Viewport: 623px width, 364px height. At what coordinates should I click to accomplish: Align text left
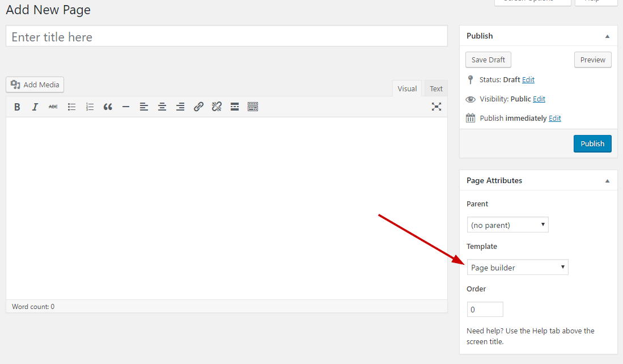(144, 107)
